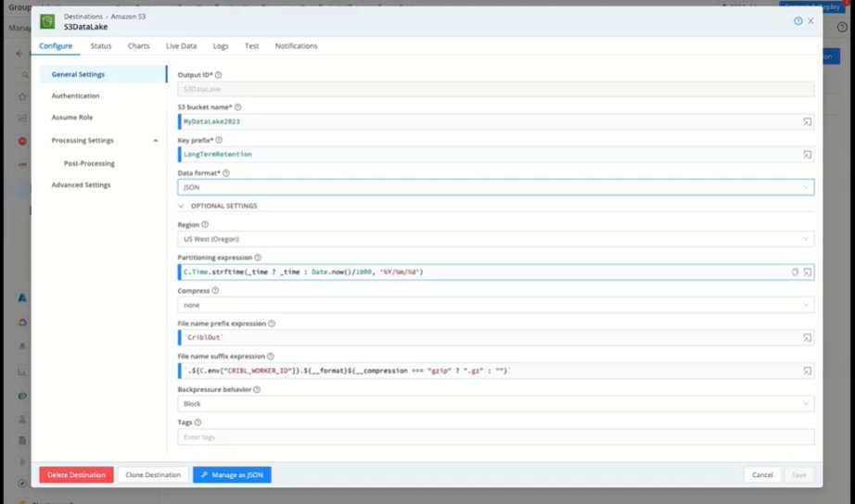Screen dimensions: 855x504
Task: Open the Backpressure behavior dropdown set to Block
Action: [496, 404]
